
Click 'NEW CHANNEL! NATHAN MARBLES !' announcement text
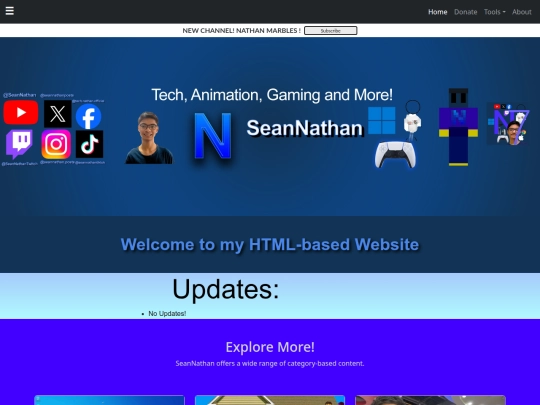point(241,31)
